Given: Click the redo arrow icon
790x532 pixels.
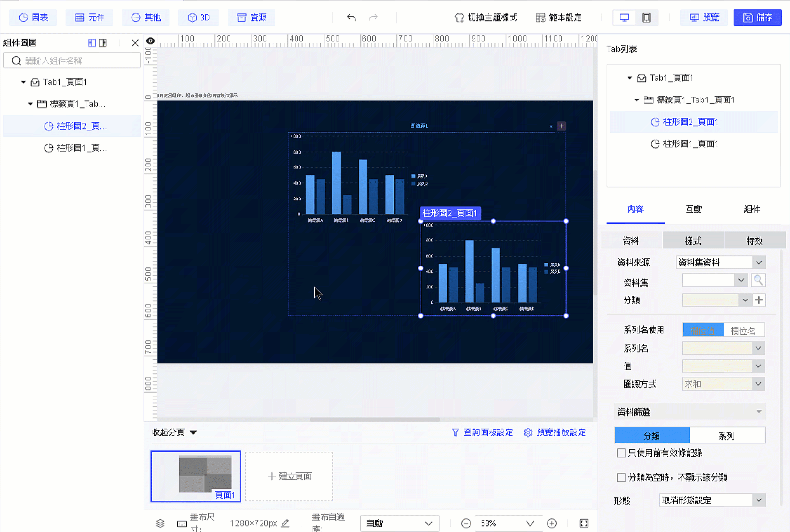Looking at the screenshot, I should 373,18.
